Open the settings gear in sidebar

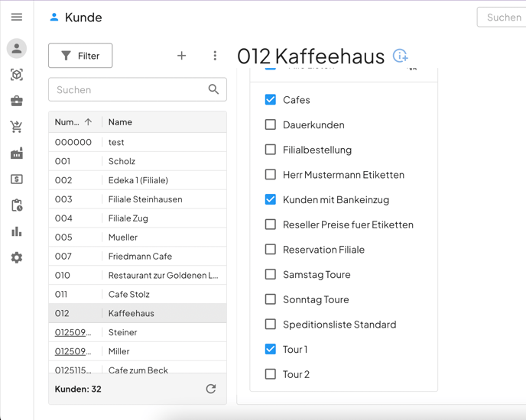pyautogui.click(x=17, y=258)
